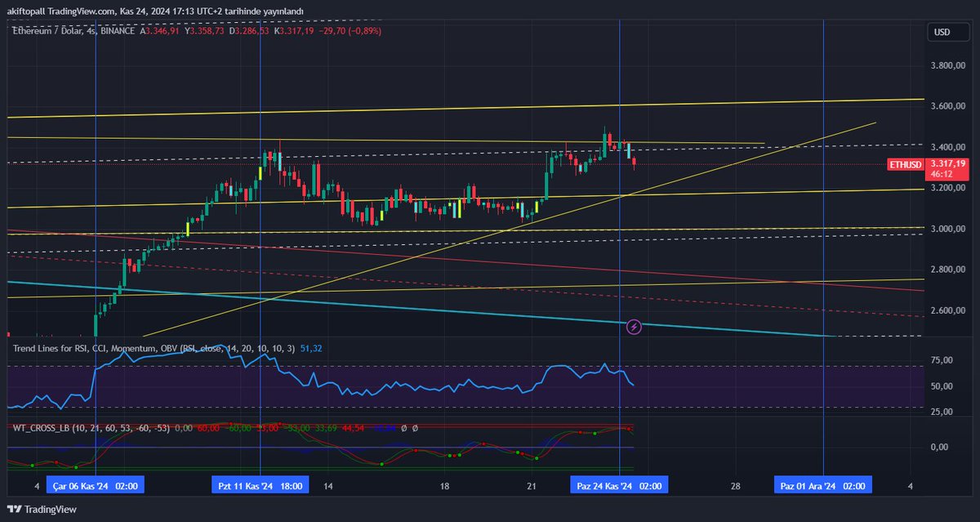Open the TradingView logo link
This screenshot has height=522, width=980.
point(40,510)
